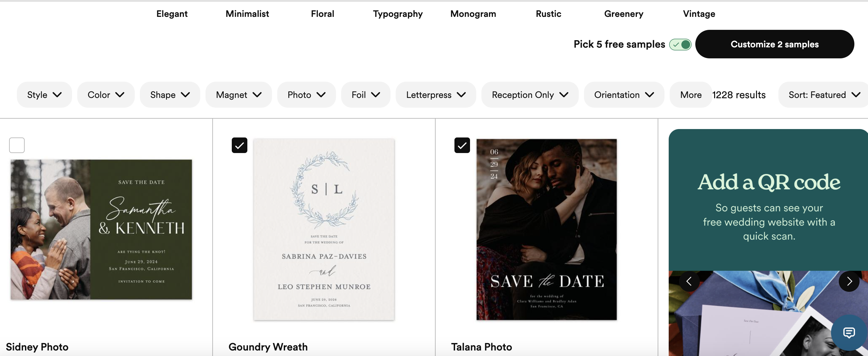The height and width of the screenshot is (356, 868).
Task: Click the Photo filter icon
Action: [305, 94]
